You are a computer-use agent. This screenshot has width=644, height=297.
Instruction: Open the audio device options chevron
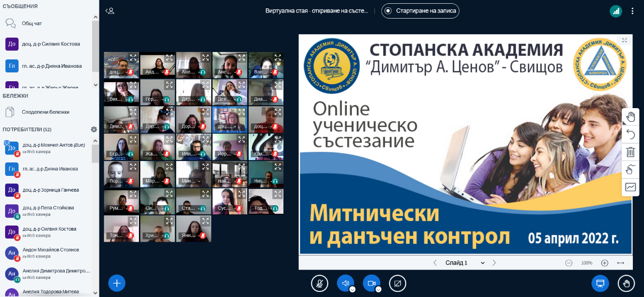[352, 289]
